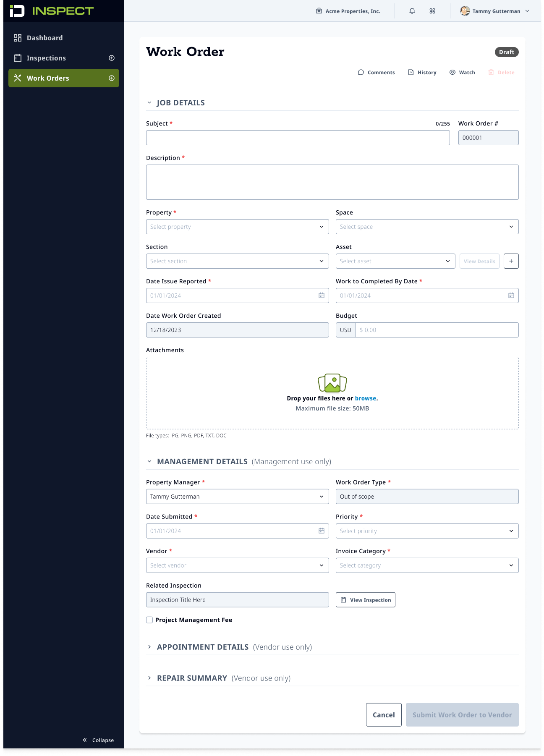Click the Work Order # field
The width and height of the screenshot is (544, 756).
(489, 138)
